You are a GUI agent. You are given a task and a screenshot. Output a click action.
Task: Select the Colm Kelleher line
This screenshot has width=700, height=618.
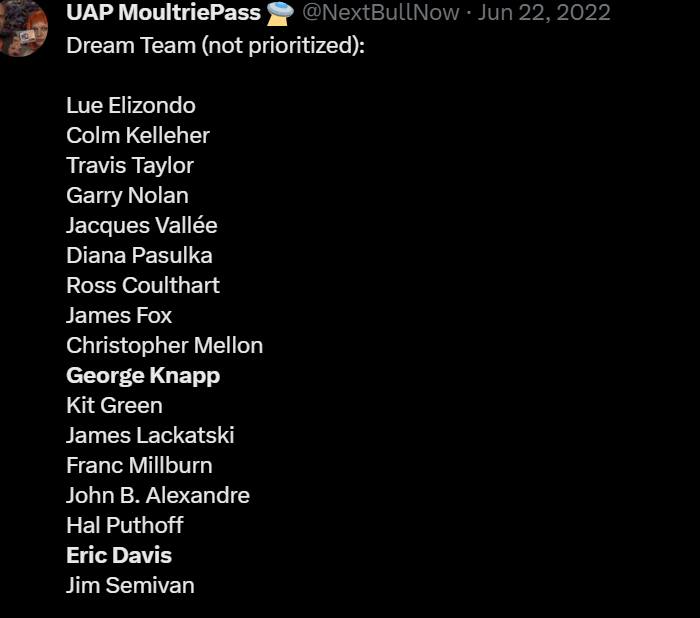(x=138, y=135)
